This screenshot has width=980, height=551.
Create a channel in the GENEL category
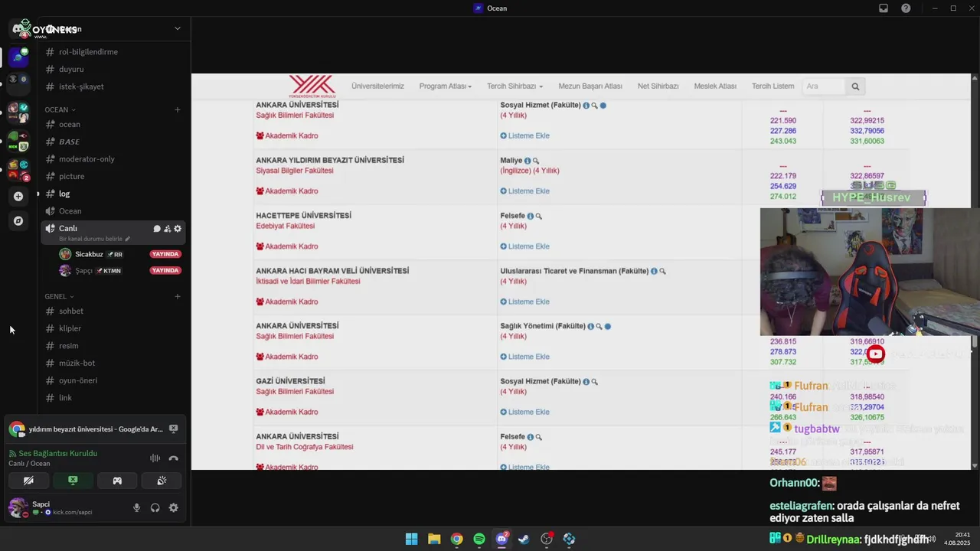(178, 296)
